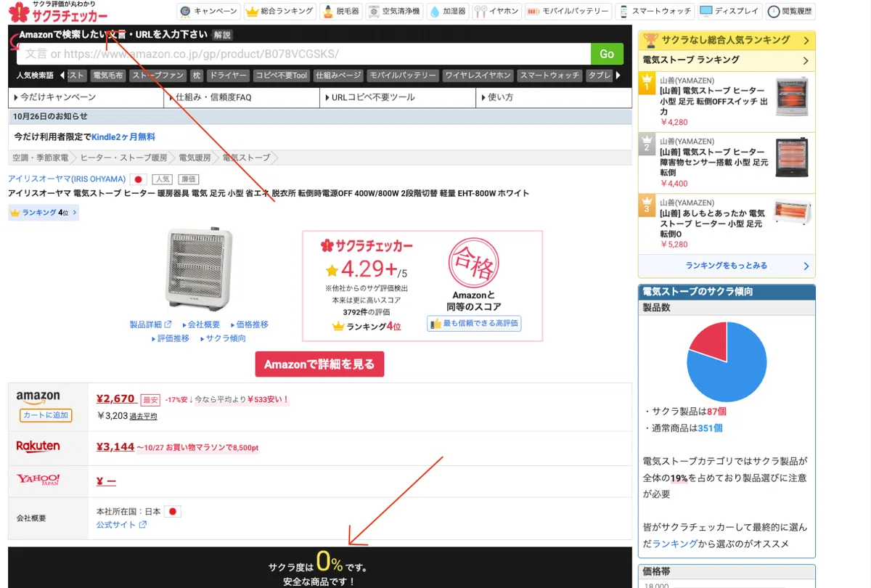This screenshot has width=871, height=588.
Task: Open 過去平均 price link
Action: (x=143, y=416)
